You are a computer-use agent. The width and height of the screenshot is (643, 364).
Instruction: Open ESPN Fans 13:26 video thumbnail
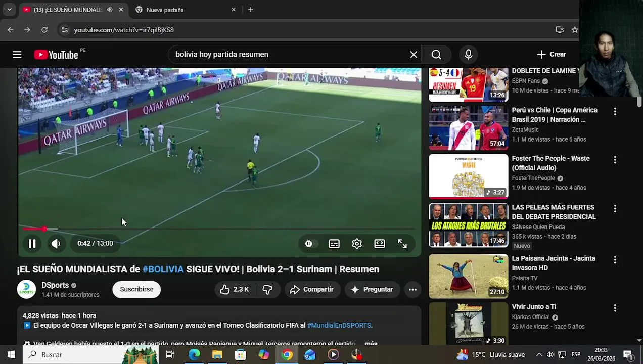click(468, 85)
